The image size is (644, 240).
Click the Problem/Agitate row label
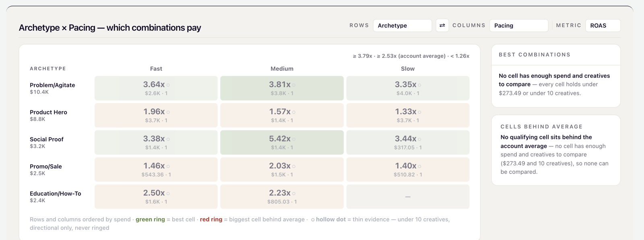(x=52, y=85)
